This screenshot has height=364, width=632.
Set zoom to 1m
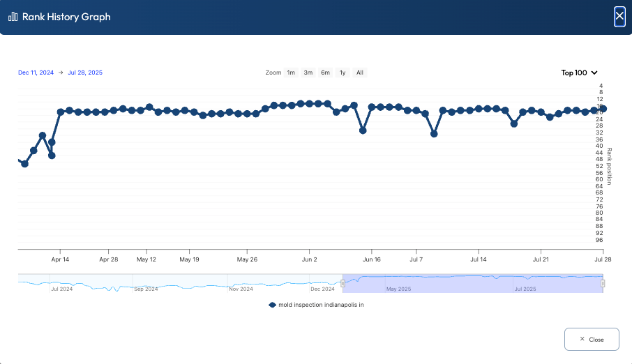[291, 73]
